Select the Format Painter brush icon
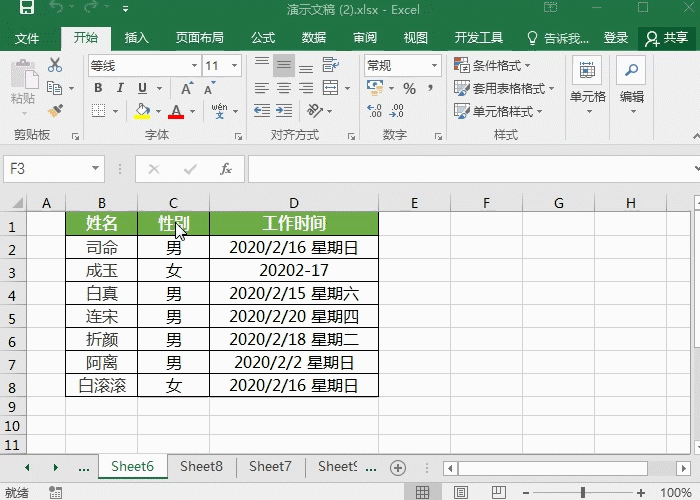The height and width of the screenshot is (500, 700). pyautogui.click(x=55, y=111)
